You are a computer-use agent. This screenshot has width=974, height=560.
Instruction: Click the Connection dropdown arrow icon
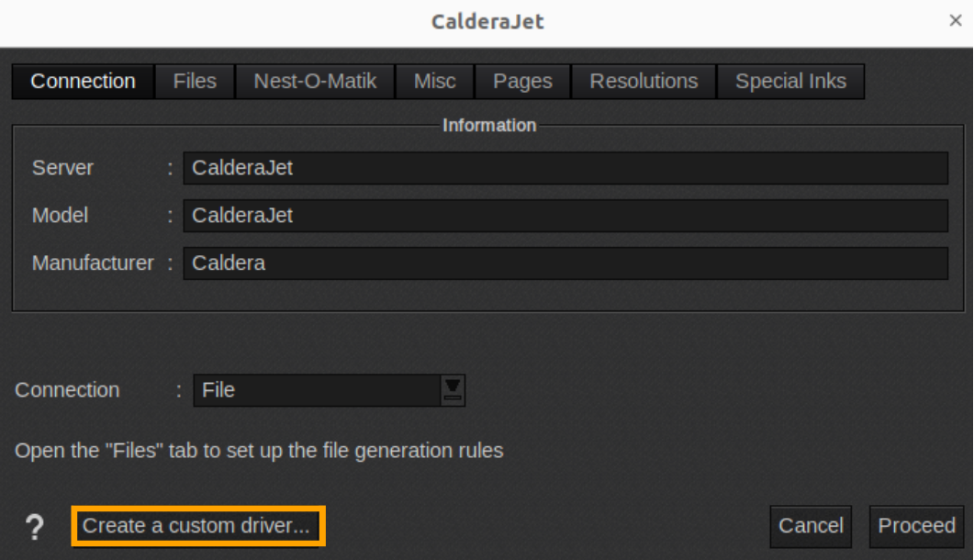[452, 389]
